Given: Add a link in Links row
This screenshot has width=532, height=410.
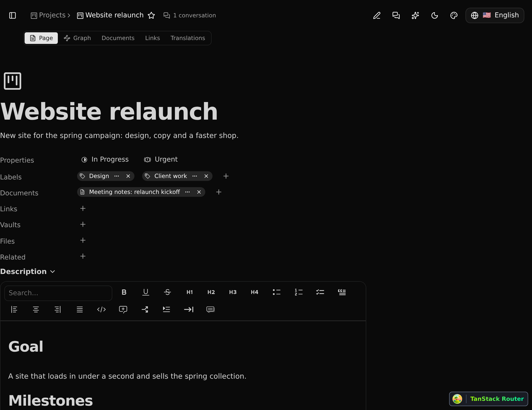Looking at the screenshot, I should point(83,208).
